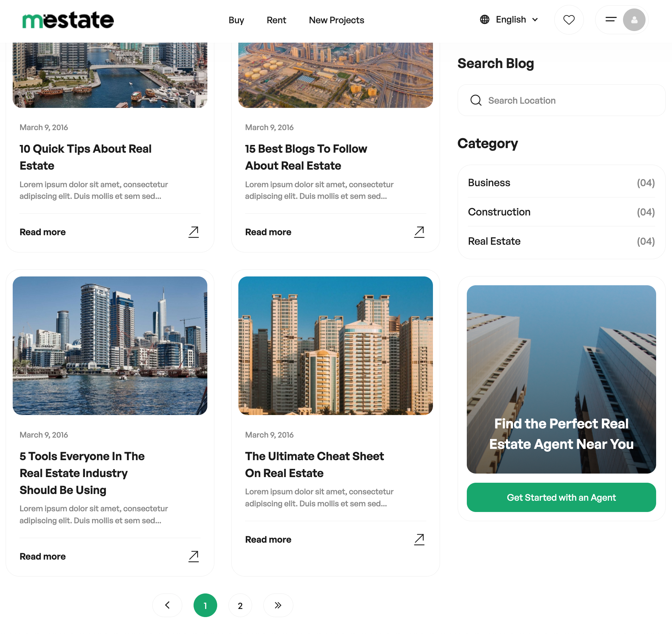
Task: Click Read more under 15 Best Blogs
Action: pyautogui.click(x=268, y=232)
